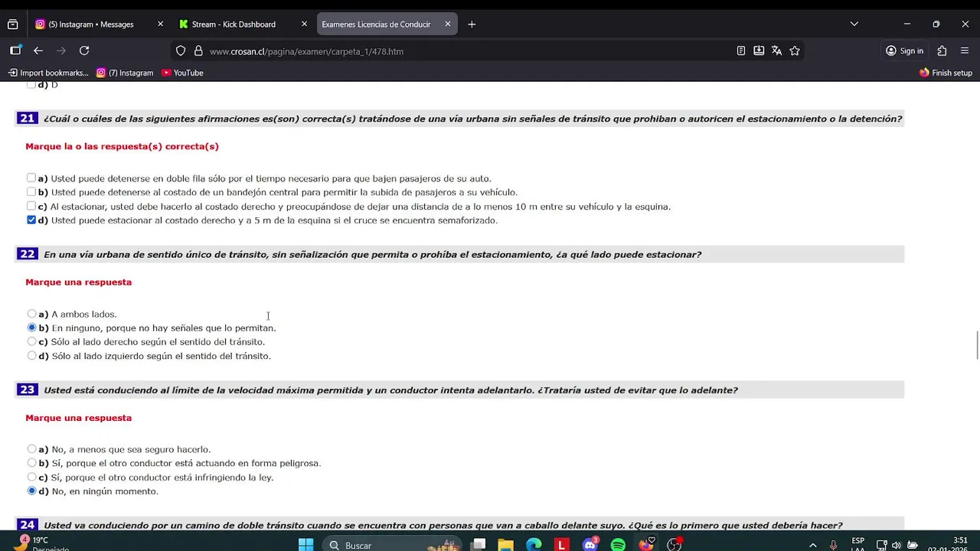
Task: Open Import bookmarks bookmark item
Action: coord(48,73)
